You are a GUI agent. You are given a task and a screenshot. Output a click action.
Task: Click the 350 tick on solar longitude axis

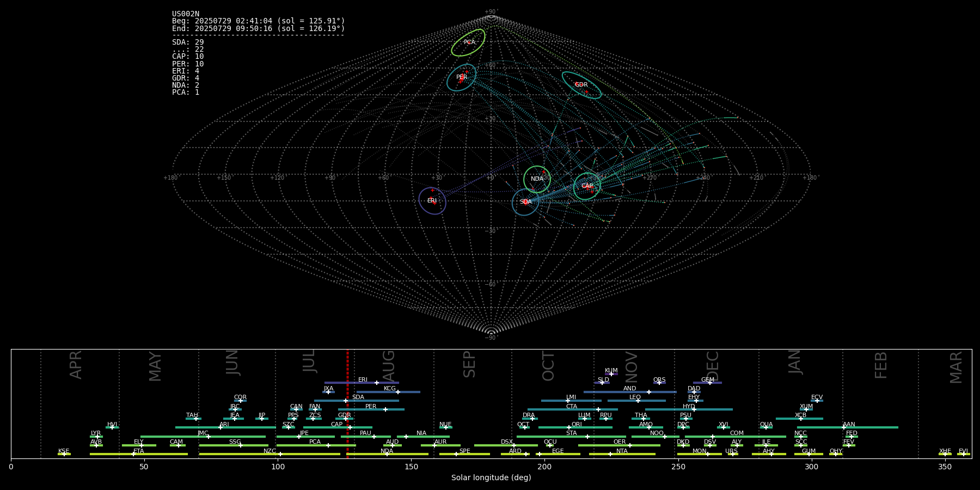945,467
